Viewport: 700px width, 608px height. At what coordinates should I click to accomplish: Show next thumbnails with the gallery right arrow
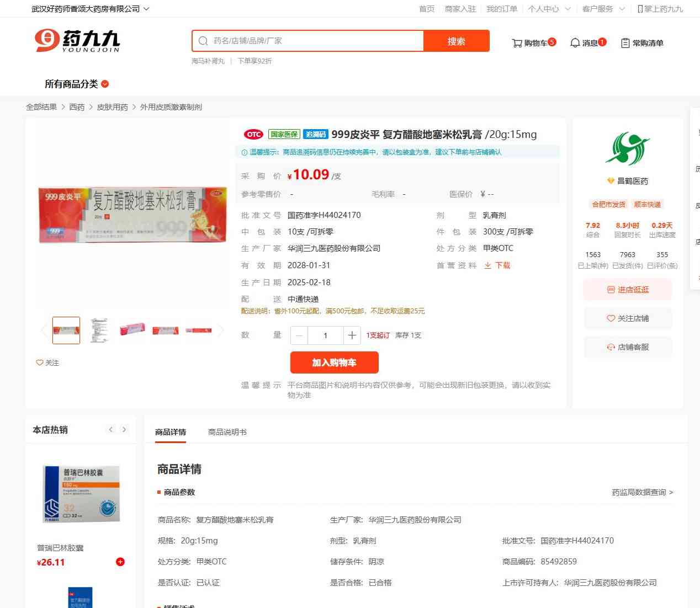pyautogui.click(x=221, y=330)
